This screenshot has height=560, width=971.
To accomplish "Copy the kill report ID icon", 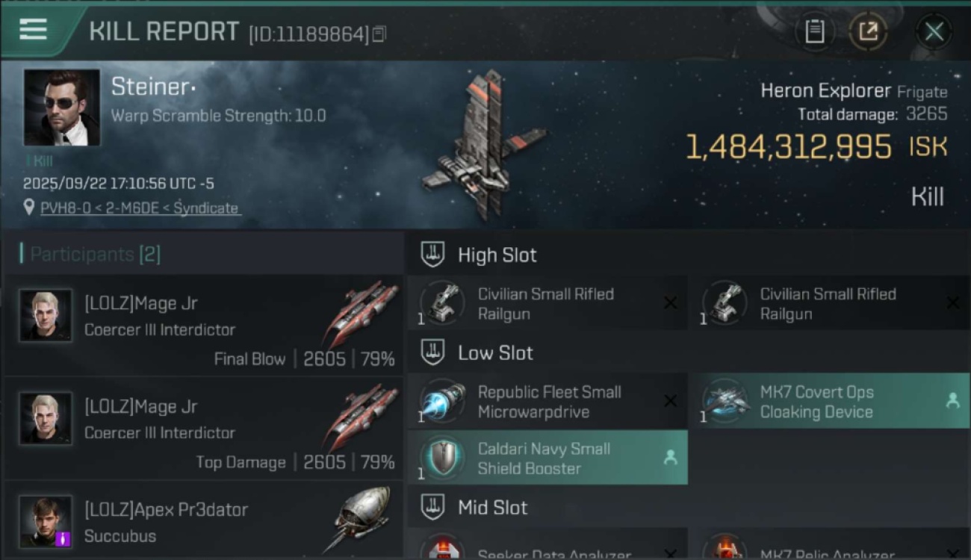I will point(379,34).
